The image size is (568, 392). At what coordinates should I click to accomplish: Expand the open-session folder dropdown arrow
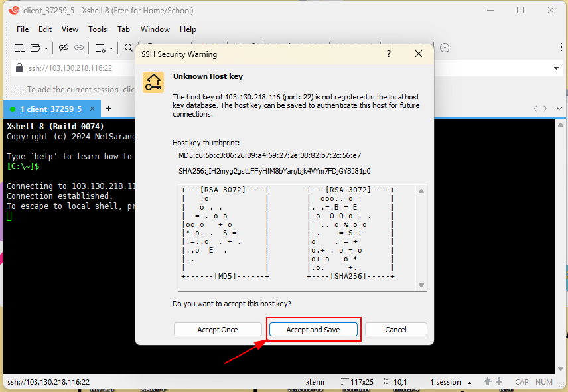46,48
